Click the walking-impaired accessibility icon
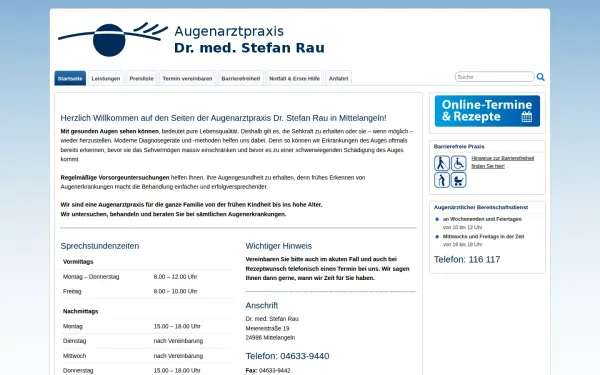 coord(442,163)
